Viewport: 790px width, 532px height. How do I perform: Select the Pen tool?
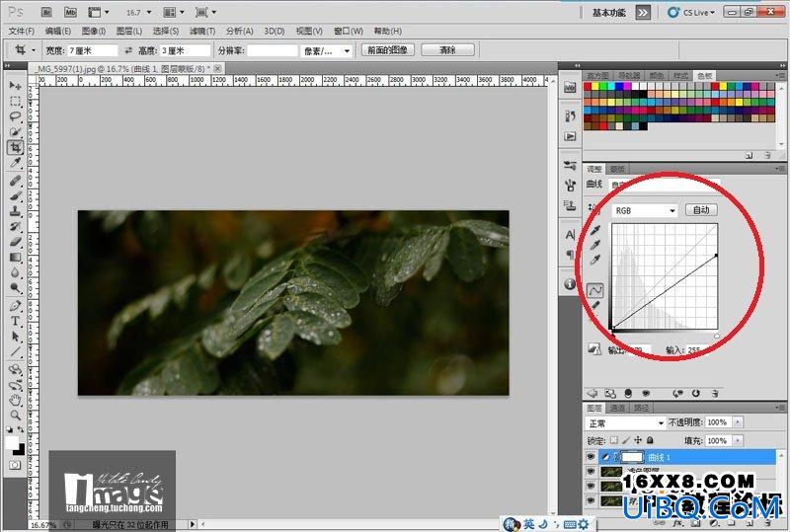[15, 306]
